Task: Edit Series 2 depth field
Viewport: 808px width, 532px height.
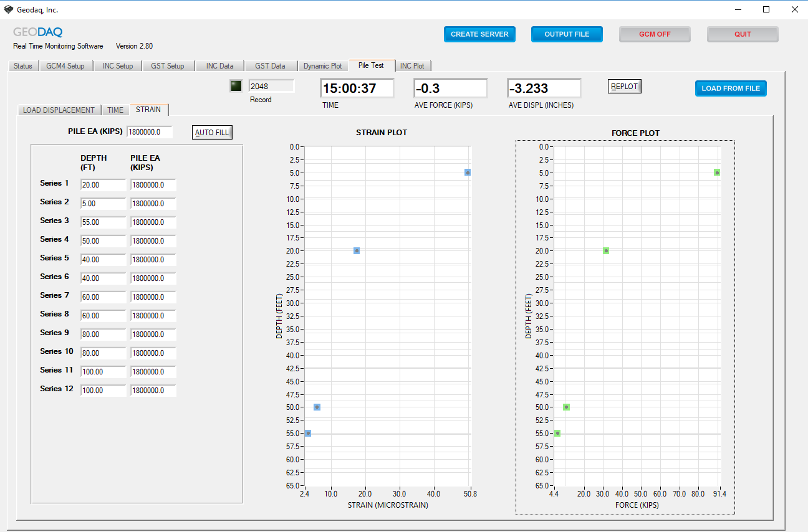Action: 103,204
